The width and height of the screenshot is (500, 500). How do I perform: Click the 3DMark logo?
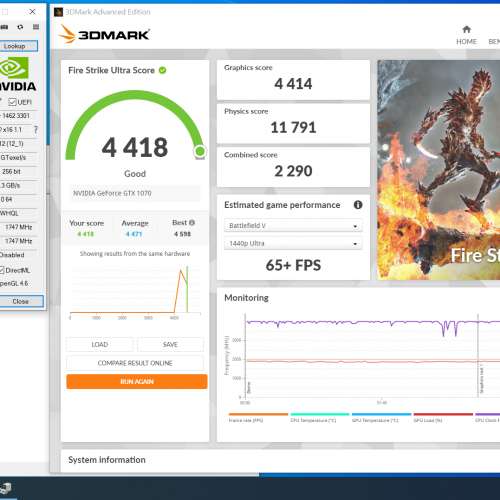coord(104,34)
